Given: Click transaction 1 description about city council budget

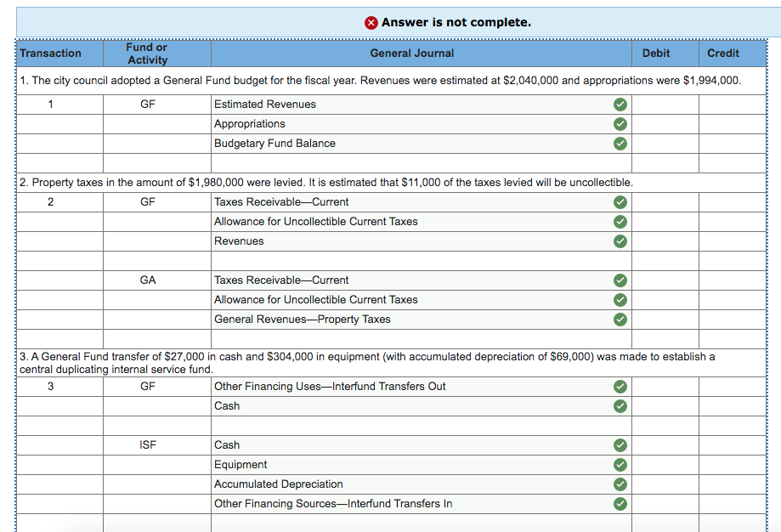Looking at the screenshot, I should tap(381, 81).
